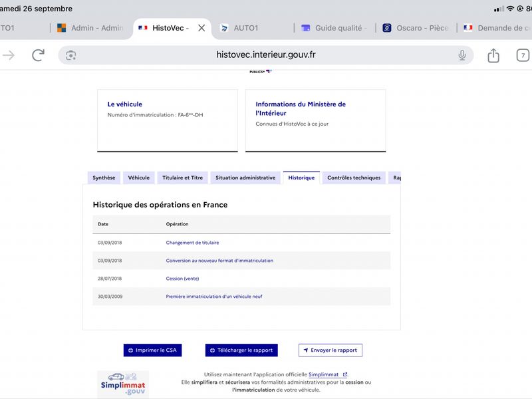
Task: Switch to the Véhicule tab
Action: tap(138, 178)
